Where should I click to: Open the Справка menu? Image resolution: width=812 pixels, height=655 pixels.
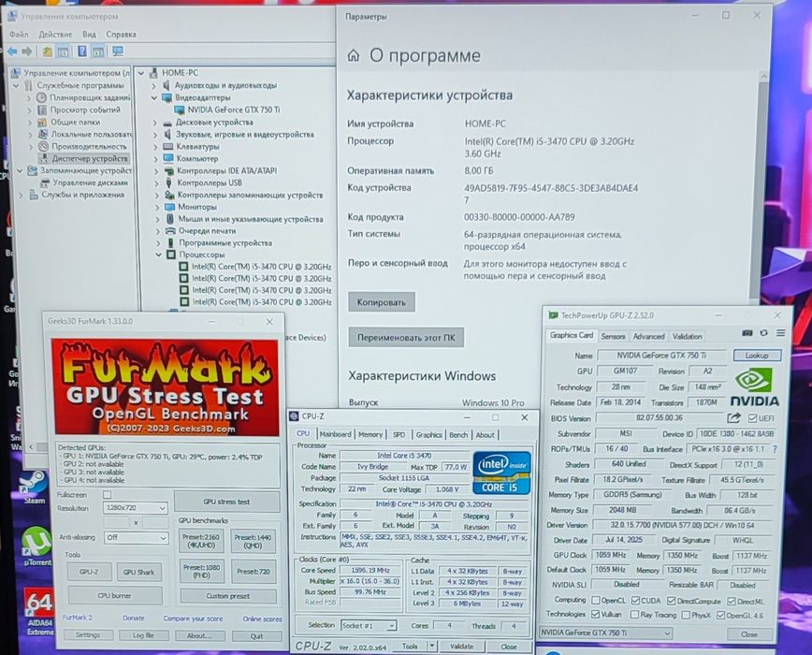122,35
